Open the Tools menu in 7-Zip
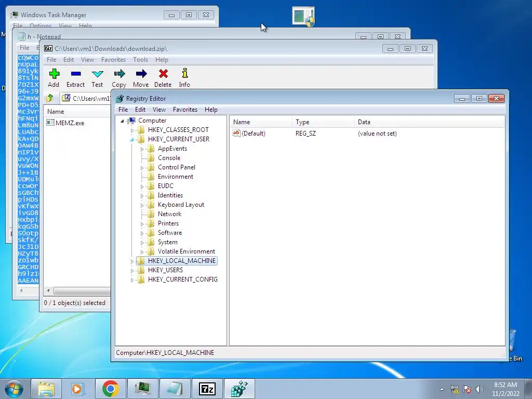The height and width of the screenshot is (399, 532). click(140, 60)
